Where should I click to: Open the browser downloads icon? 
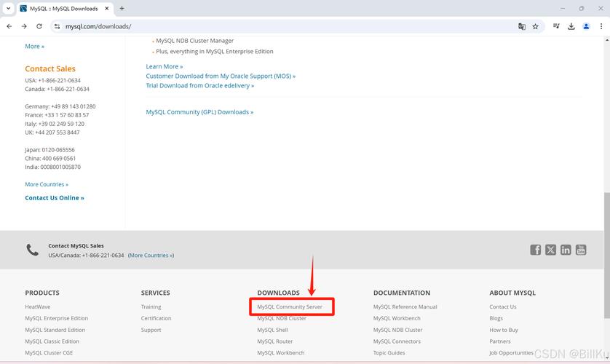tap(571, 26)
